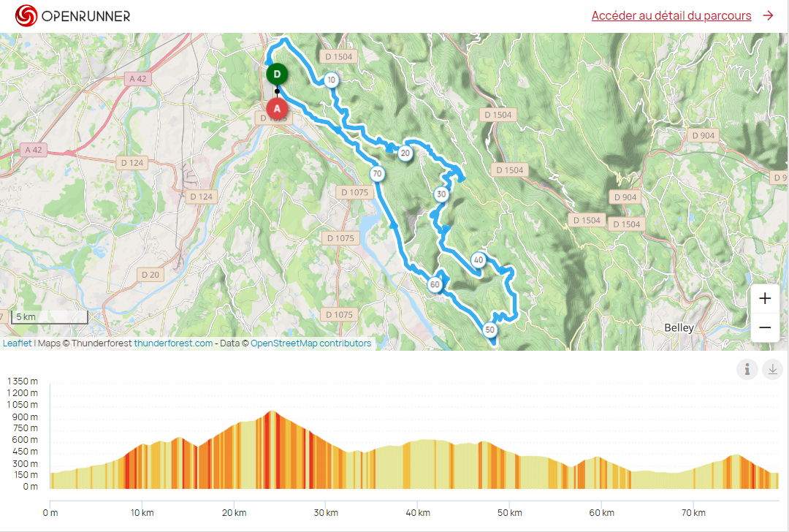Click the elevation peak near 24 km

click(x=272, y=411)
